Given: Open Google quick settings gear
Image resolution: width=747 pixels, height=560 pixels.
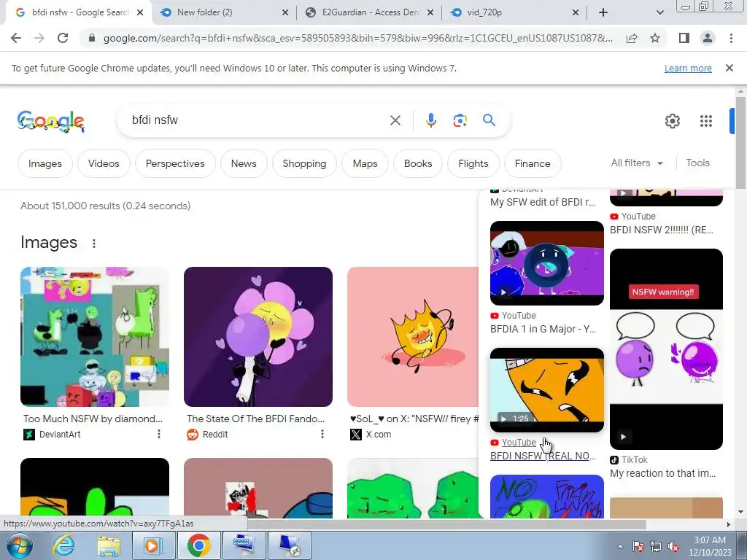Looking at the screenshot, I should (x=672, y=121).
